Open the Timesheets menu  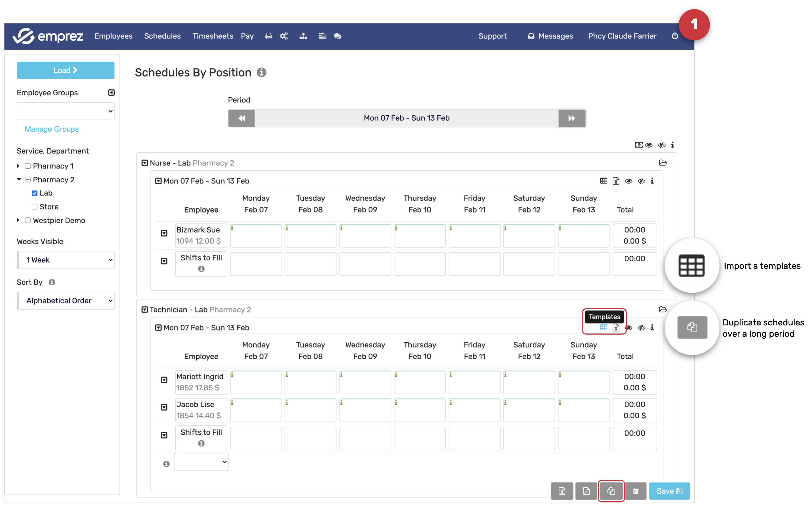[212, 36]
